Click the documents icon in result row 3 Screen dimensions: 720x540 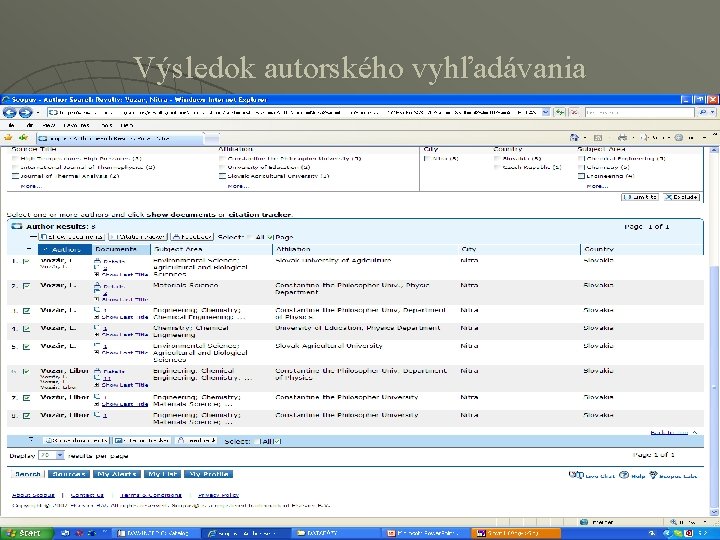(x=97, y=310)
